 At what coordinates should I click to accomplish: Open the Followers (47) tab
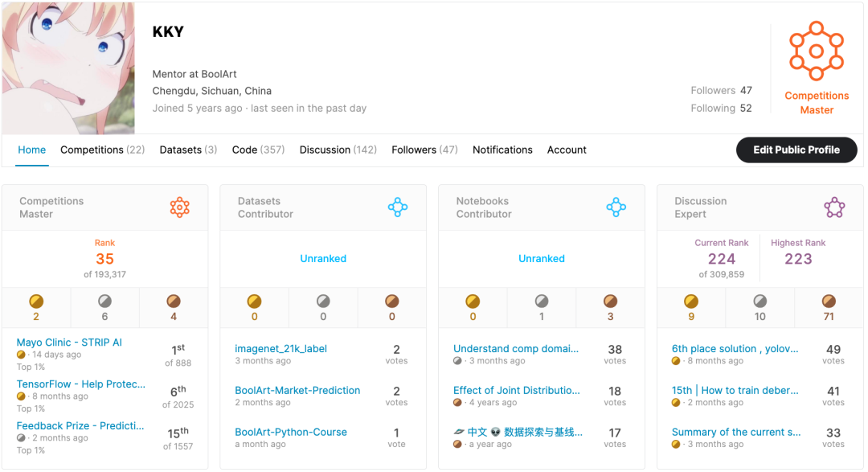pos(424,150)
